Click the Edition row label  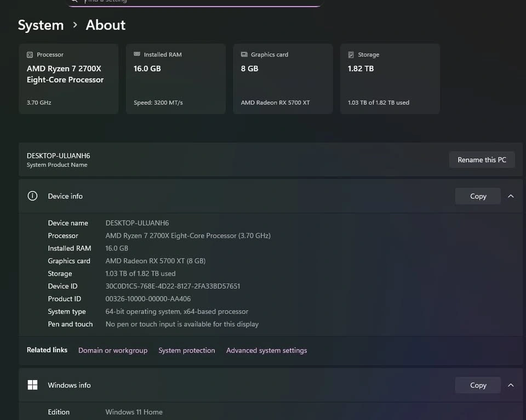(59, 412)
